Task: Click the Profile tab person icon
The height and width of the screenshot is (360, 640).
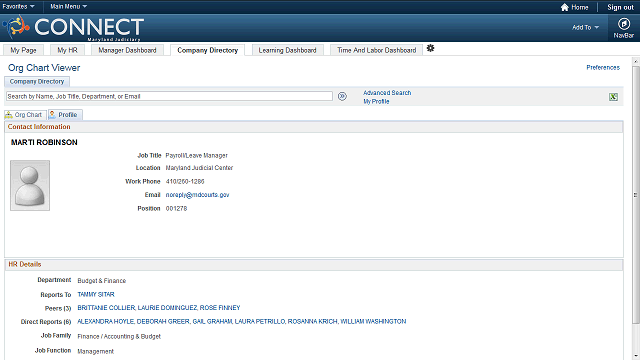Action: [x=52, y=115]
